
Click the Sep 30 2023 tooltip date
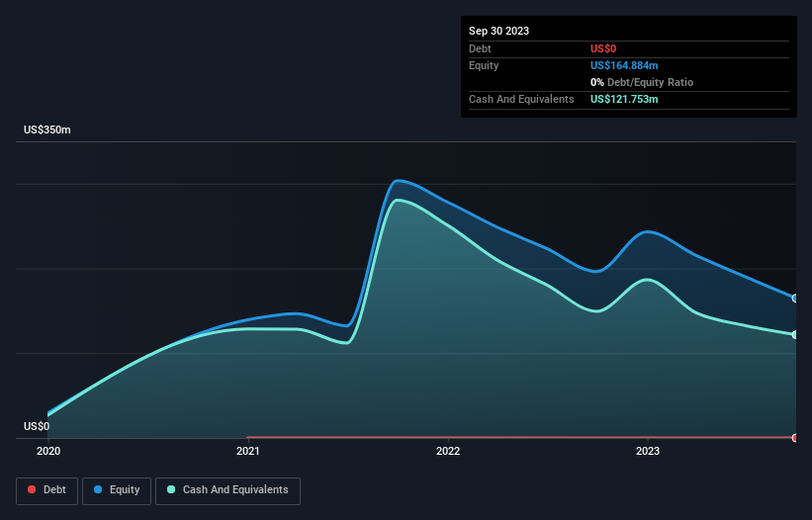[x=499, y=31]
